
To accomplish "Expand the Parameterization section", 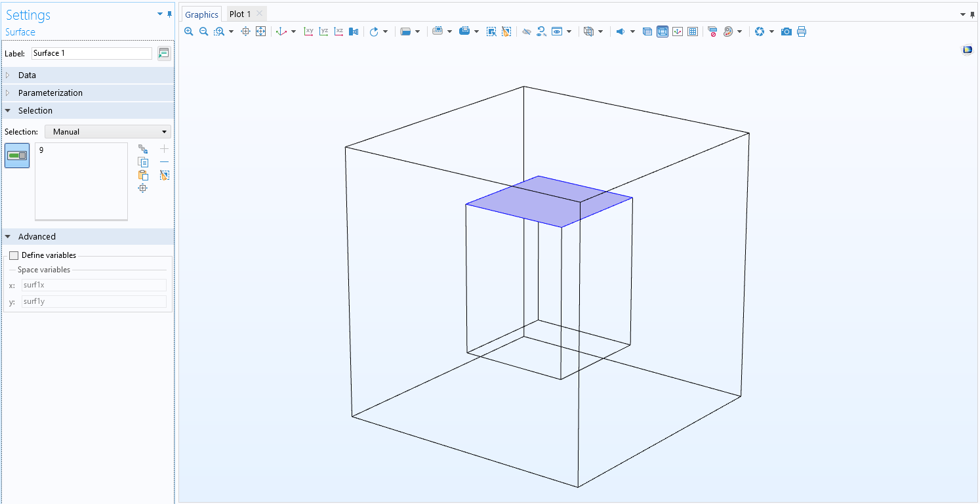I will (50, 93).
